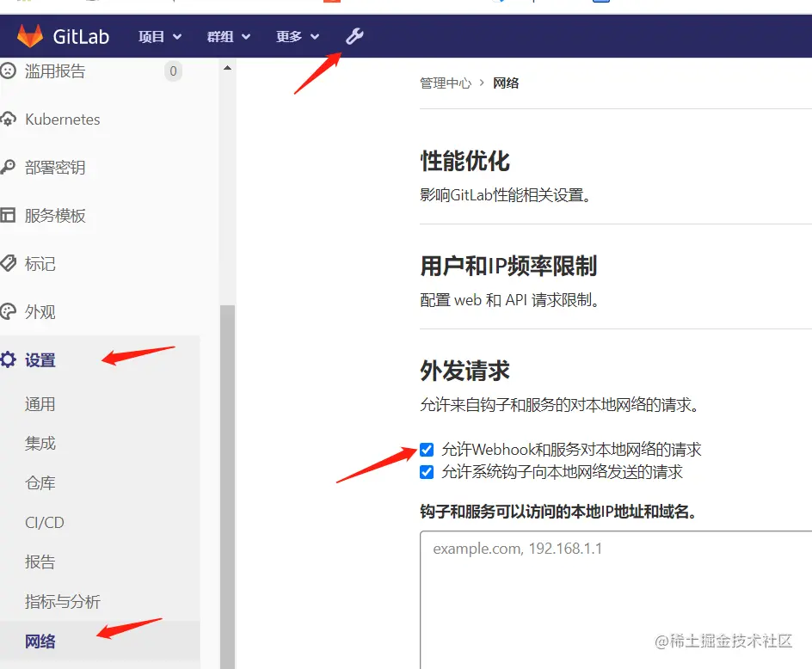Open the 更多 dropdown menu

[x=298, y=36]
